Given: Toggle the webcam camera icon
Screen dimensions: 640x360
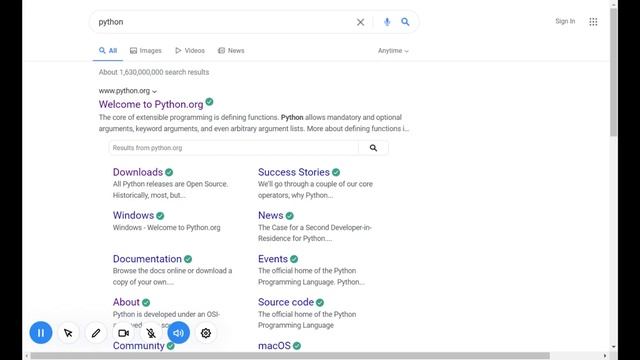Looking at the screenshot, I should click(123, 333).
